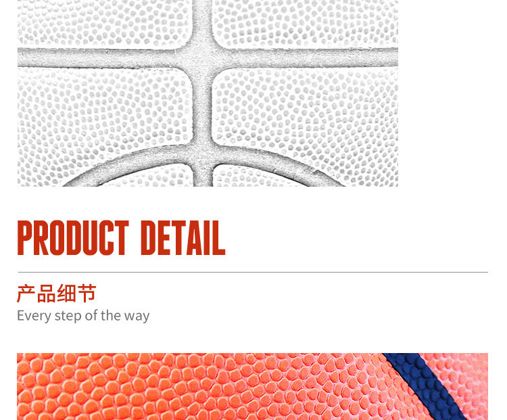Click the gray horizontal divider line

tap(253, 272)
